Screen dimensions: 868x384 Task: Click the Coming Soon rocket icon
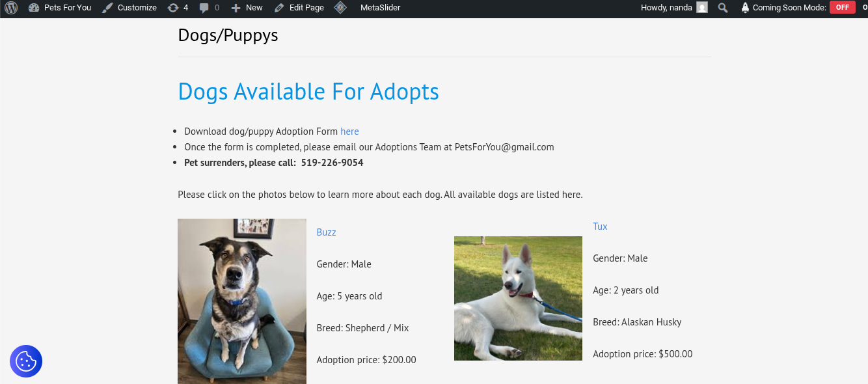(x=745, y=8)
